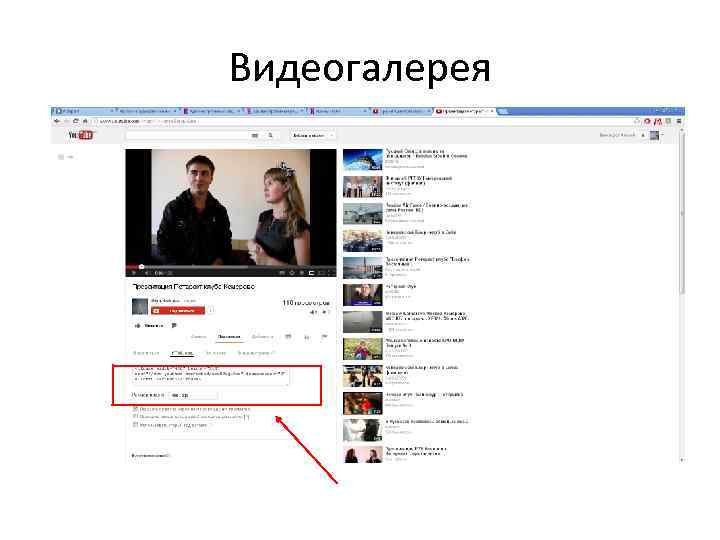Expand the account dropdown beside the avatar
Screen dimensions: 720x540
coord(662,135)
